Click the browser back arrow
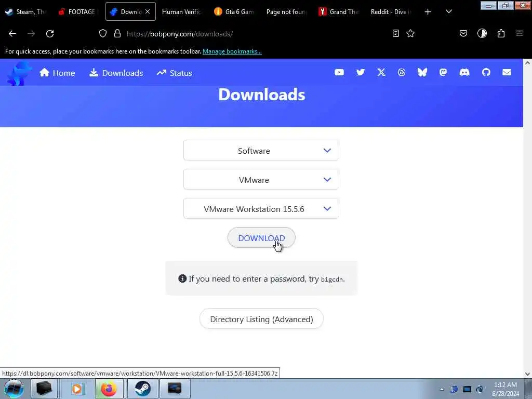Screen dimensions: 532x399 12,34
